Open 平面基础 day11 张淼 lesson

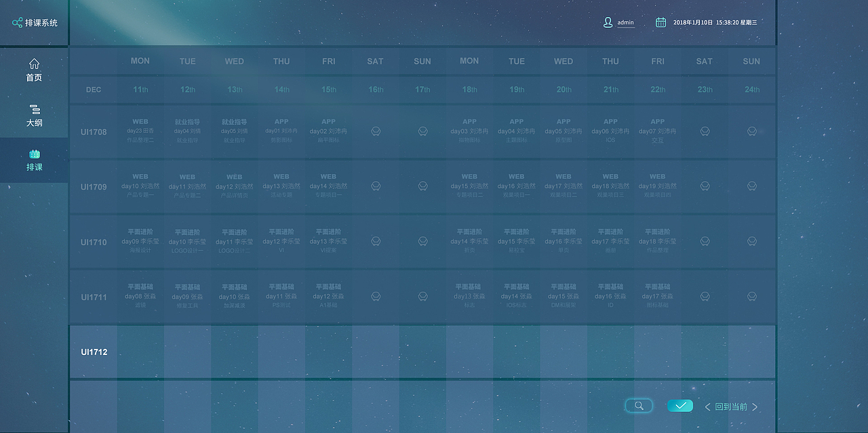pos(281,296)
